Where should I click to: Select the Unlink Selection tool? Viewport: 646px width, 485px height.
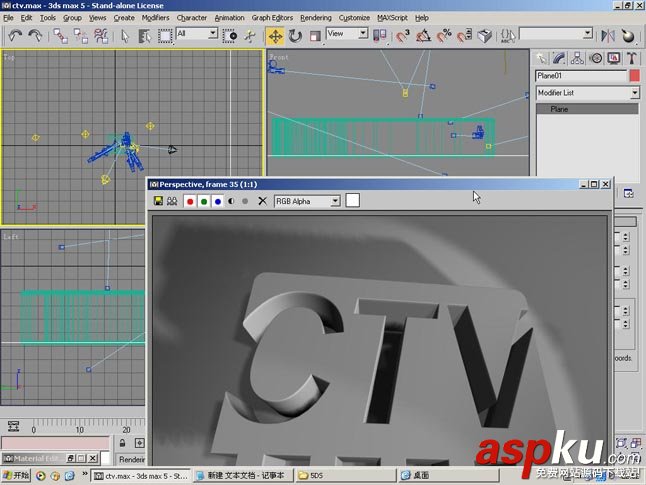[x=81, y=36]
